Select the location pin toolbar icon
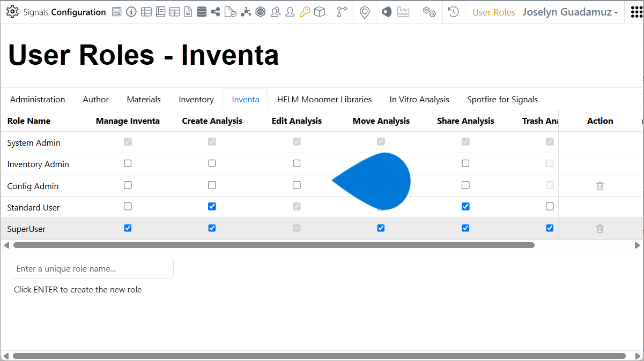 tap(365, 12)
